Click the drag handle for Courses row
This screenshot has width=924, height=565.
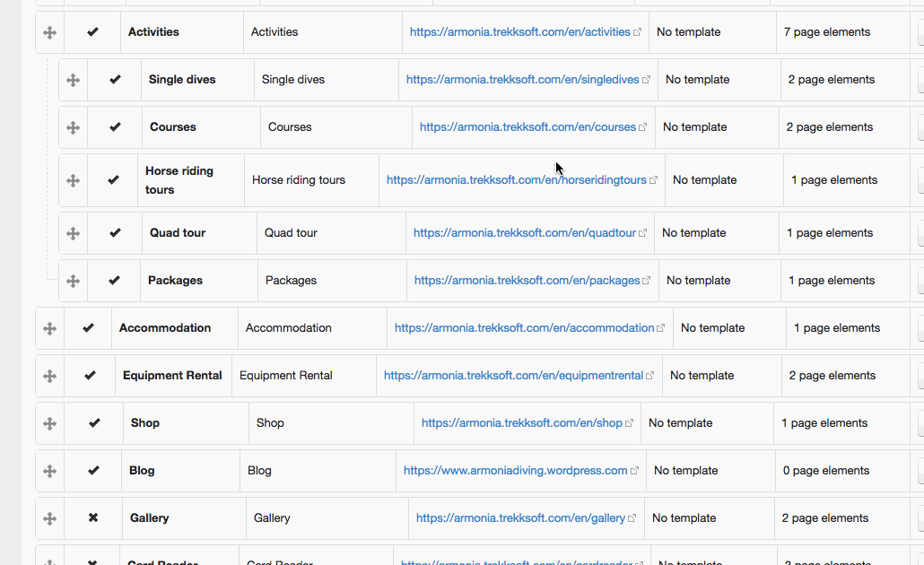73,127
